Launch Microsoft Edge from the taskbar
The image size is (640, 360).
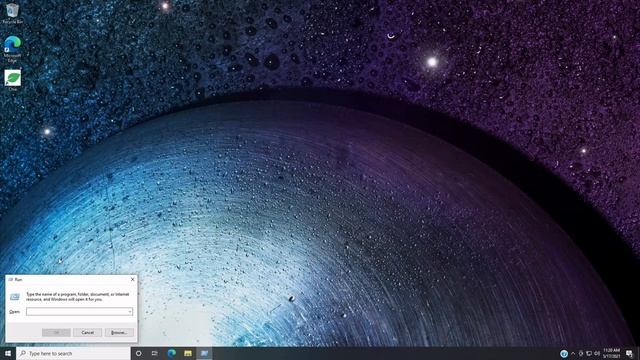point(171,353)
